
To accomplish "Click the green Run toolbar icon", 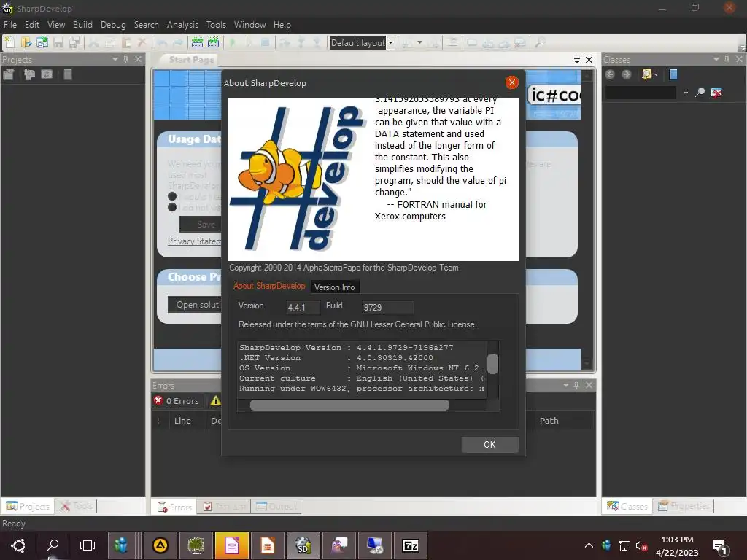I will pos(233,43).
